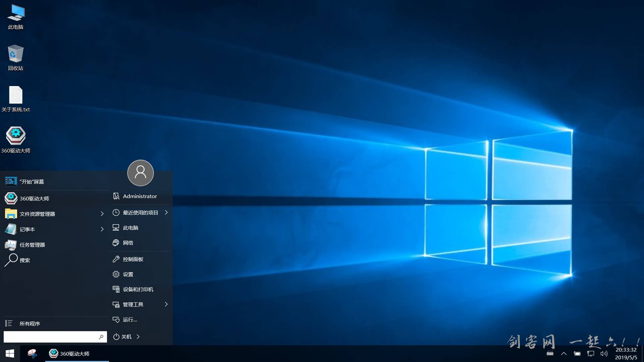Open 任务管理器 from the start menu
Screen dimensions: 644x362
tap(55, 245)
